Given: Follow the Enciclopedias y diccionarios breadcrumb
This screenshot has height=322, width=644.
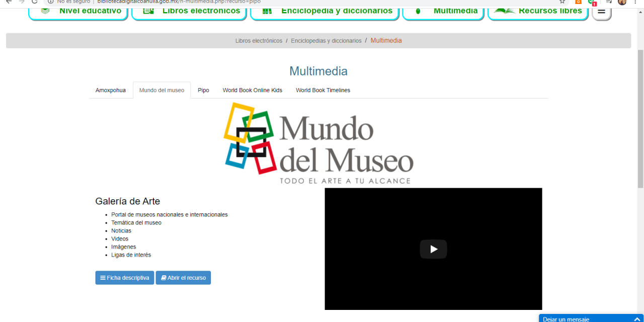Looking at the screenshot, I should 326,41.
